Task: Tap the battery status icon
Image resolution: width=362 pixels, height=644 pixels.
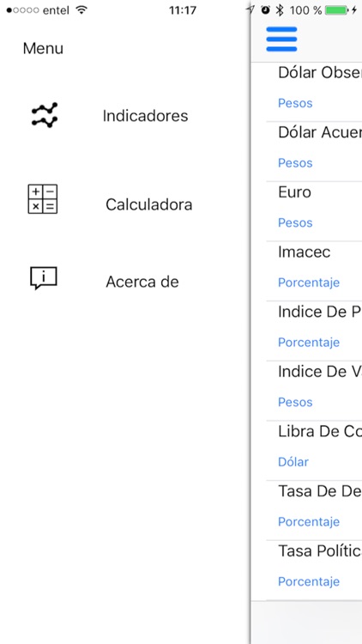Action: point(336,10)
